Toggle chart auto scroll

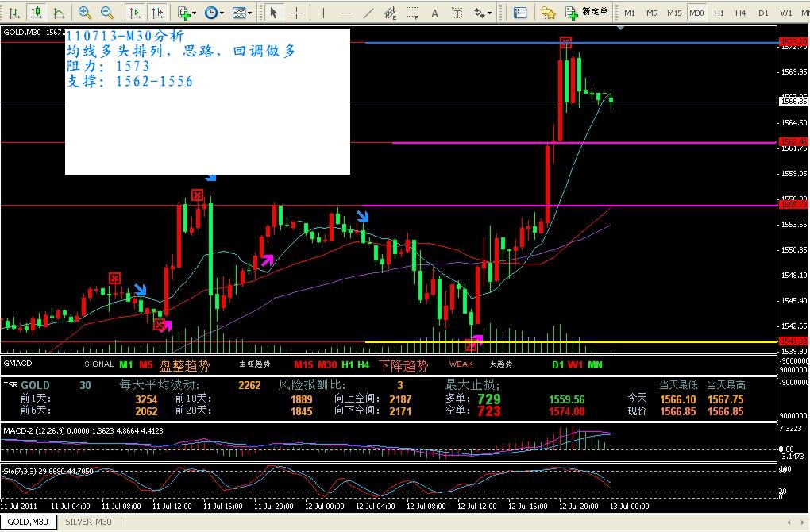point(135,13)
